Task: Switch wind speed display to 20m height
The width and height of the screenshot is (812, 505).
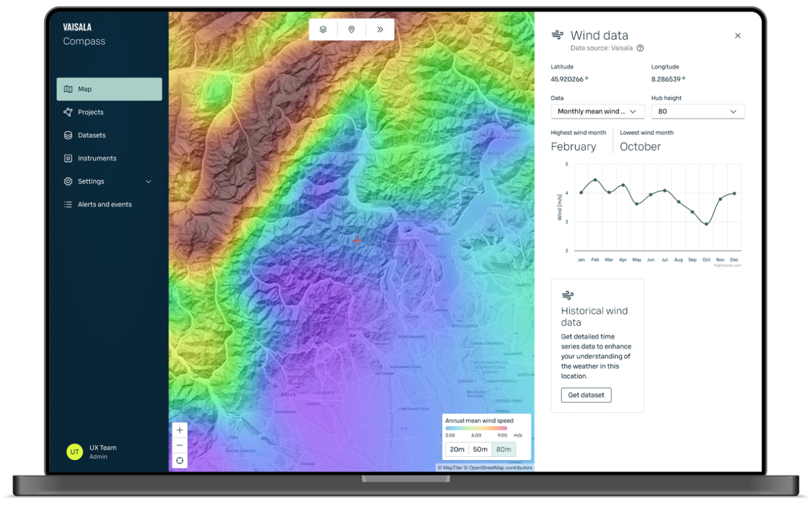Action: 457,449
